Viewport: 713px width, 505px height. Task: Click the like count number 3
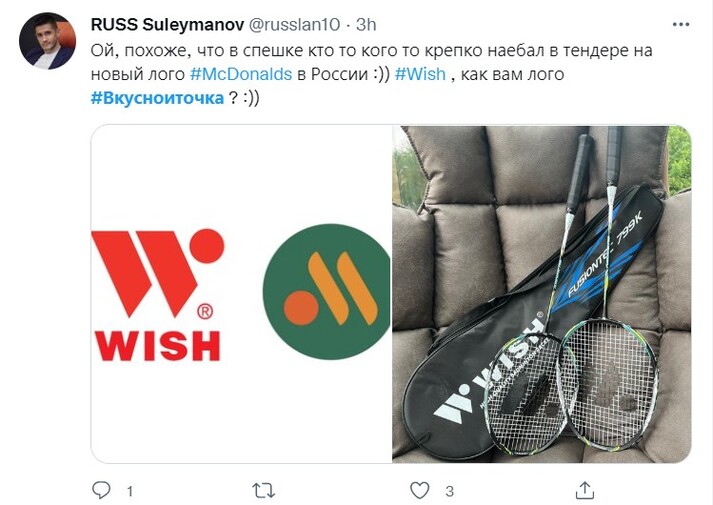449,491
